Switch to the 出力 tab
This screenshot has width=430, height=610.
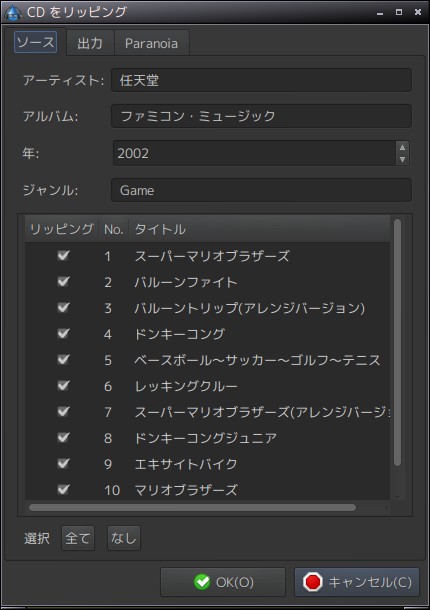pyautogui.click(x=90, y=43)
